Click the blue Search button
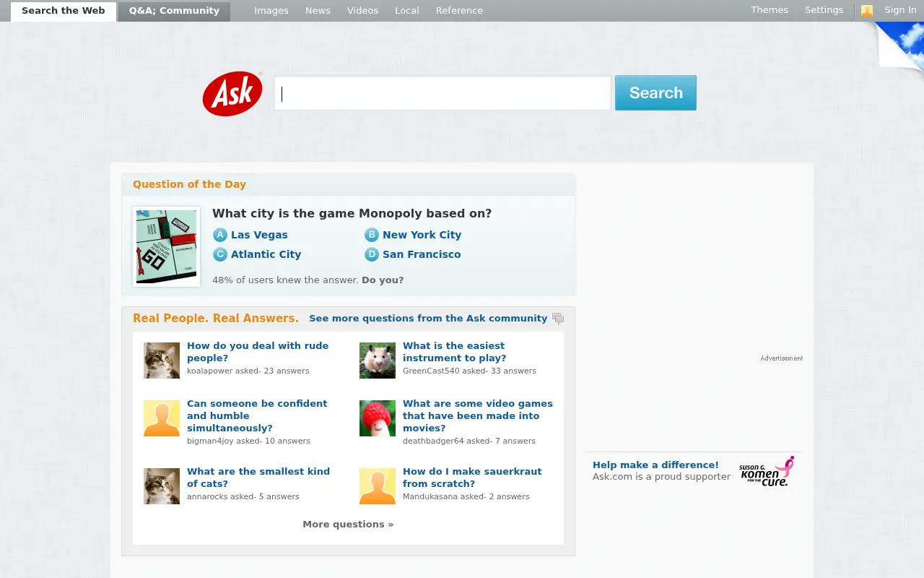Image resolution: width=924 pixels, height=578 pixels. pos(655,92)
